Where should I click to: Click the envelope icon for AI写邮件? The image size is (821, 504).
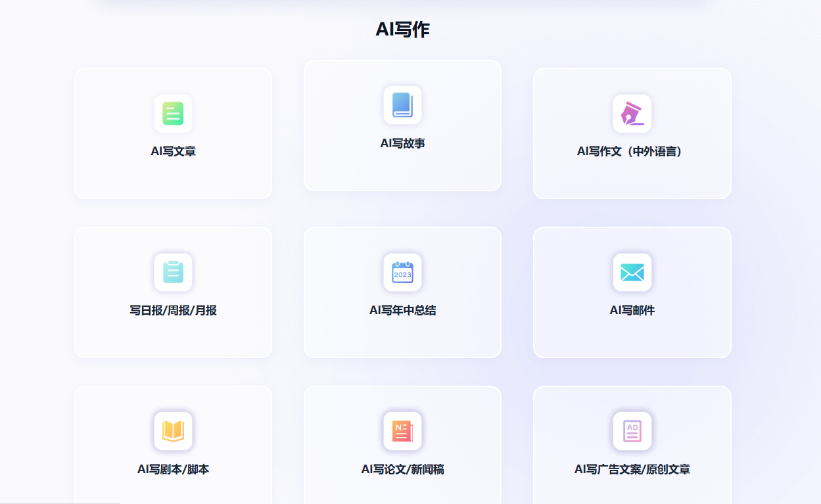[x=632, y=272]
